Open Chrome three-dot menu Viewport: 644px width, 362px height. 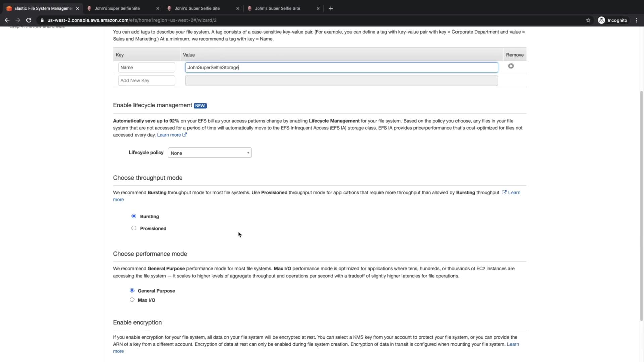[637, 20]
